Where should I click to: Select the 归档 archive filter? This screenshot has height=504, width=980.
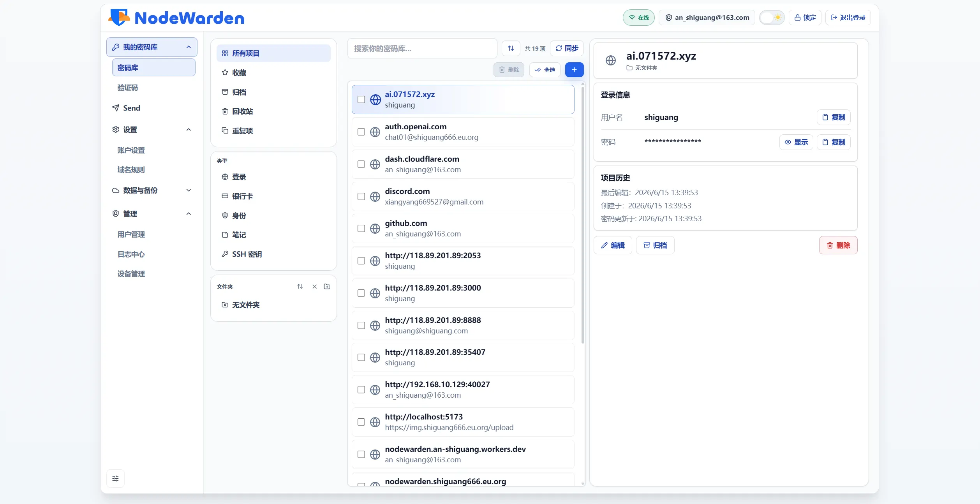pyautogui.click(x=273, y=92)
